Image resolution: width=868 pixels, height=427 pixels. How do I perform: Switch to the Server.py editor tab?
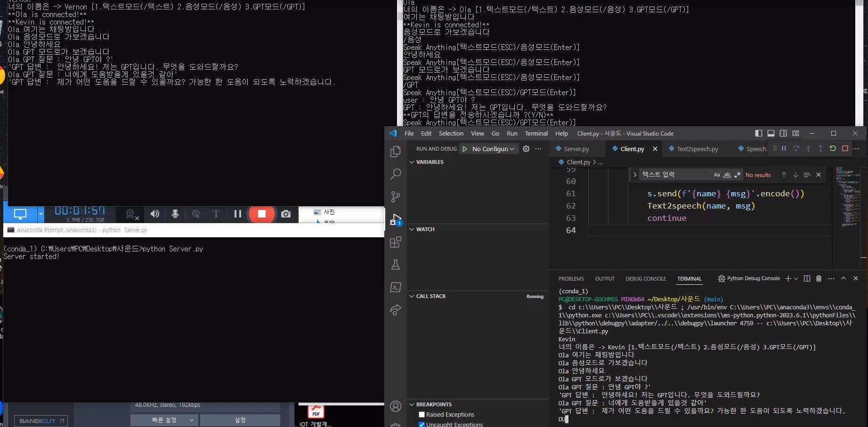pos(576,149)
